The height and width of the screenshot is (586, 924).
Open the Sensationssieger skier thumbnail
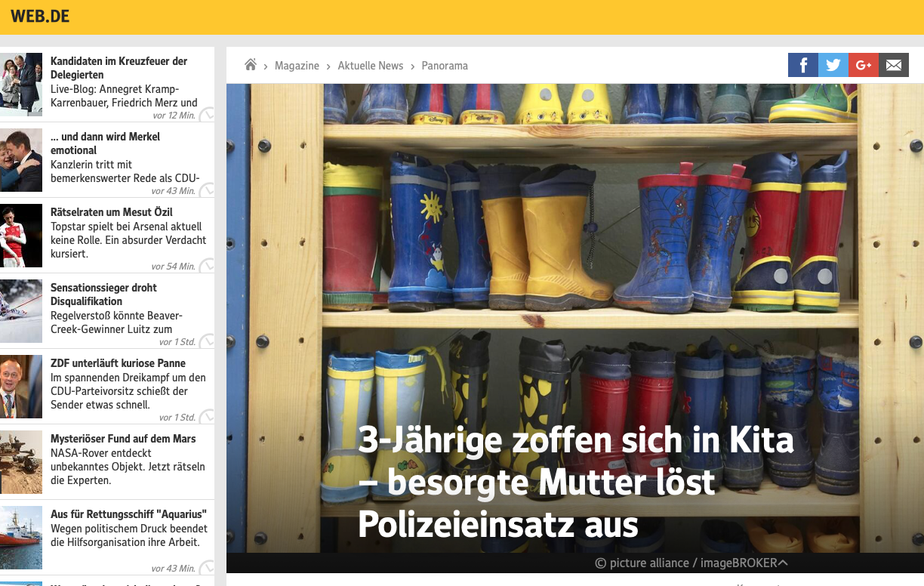(21, 311)
